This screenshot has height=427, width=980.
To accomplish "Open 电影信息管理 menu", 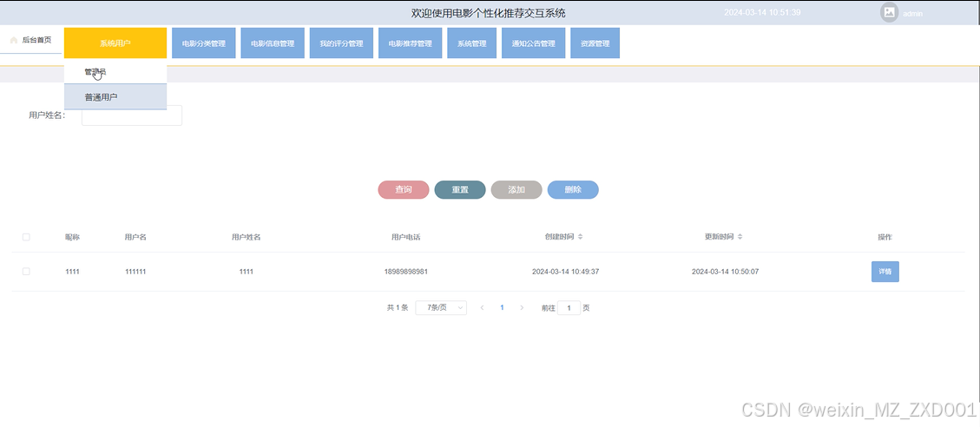I will (273, 43).
